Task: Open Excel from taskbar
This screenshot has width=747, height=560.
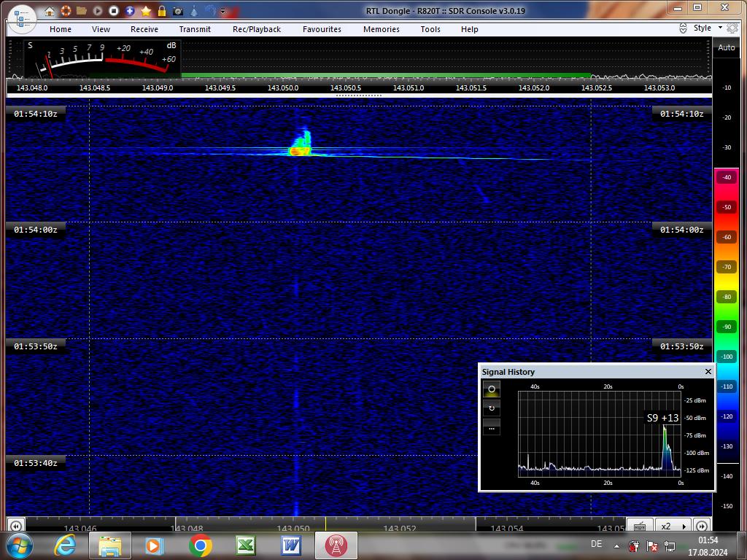Action: [x=246, y=546]
